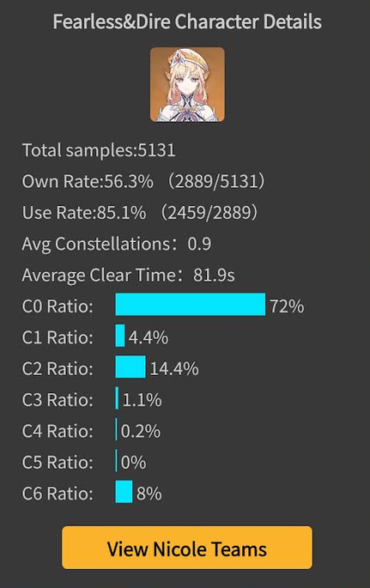This screenshot has width=370, height=588.
Task: Click the C0 Ratio label
Action: (x=58, y=306)
